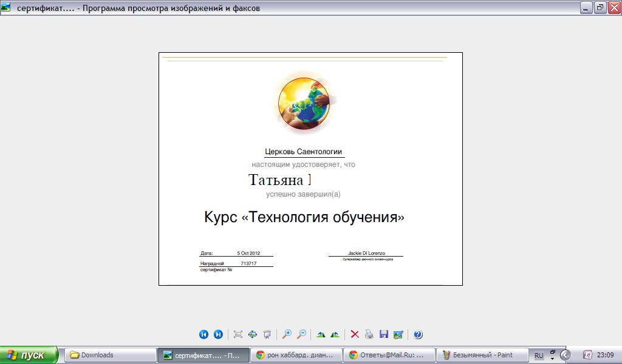This screenshot has width=622, height=364.
Task: Zoom in with the magnifier plus icon
Action: coord(287,334)
